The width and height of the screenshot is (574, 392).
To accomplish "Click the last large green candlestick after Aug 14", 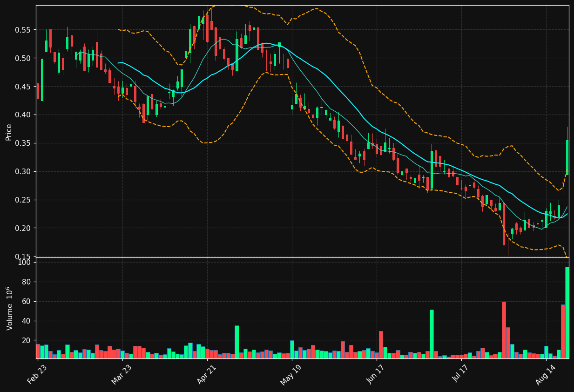I will click(x=567, y=157).
